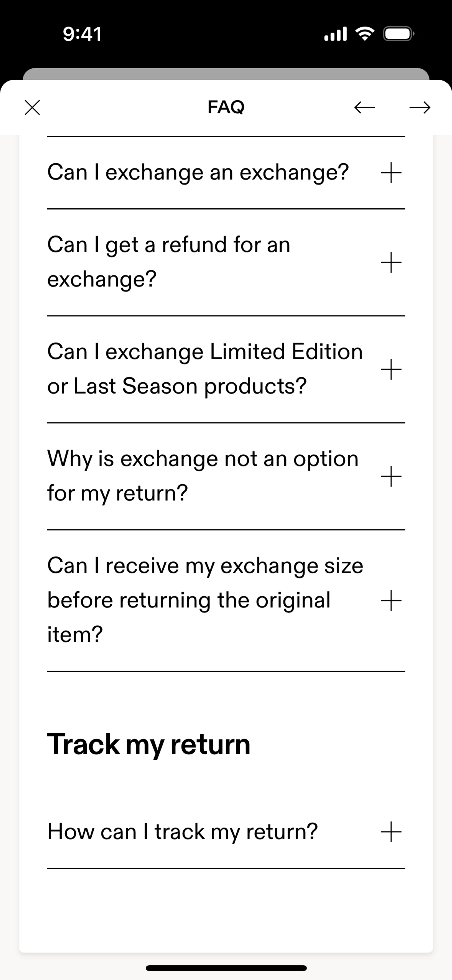Tap the FAQ title in the header

point(226,107)
